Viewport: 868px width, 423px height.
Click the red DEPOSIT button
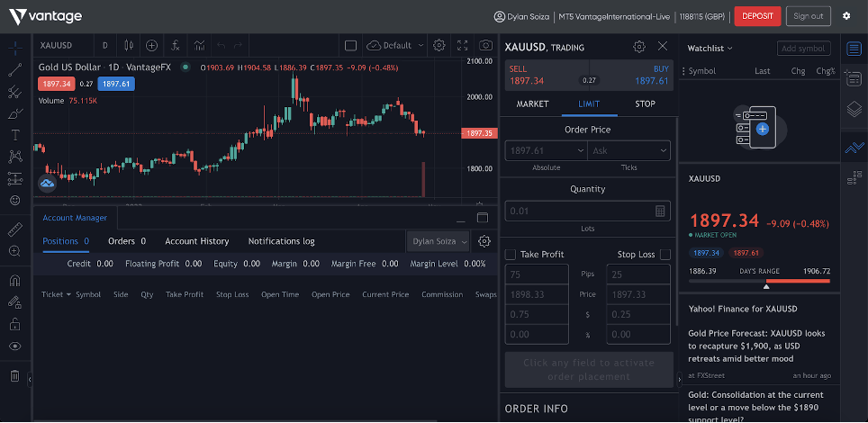click(x=757, y=16)
